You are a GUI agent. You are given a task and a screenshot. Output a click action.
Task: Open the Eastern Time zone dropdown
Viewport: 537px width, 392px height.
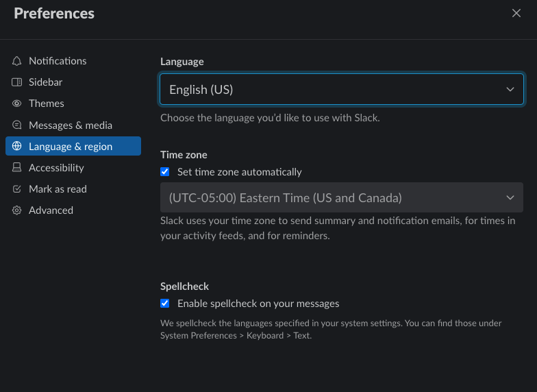(341, 197)
